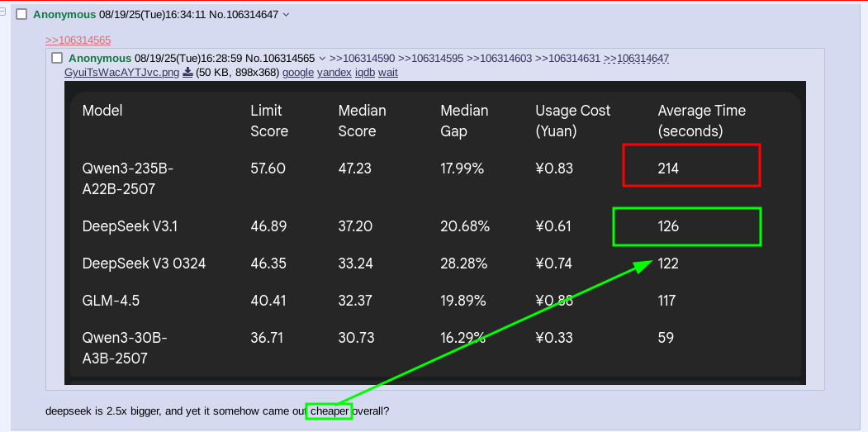Click the DeepSeek V3 0324 model cell
The image size is (868, 432).
(x=144, y=263)
